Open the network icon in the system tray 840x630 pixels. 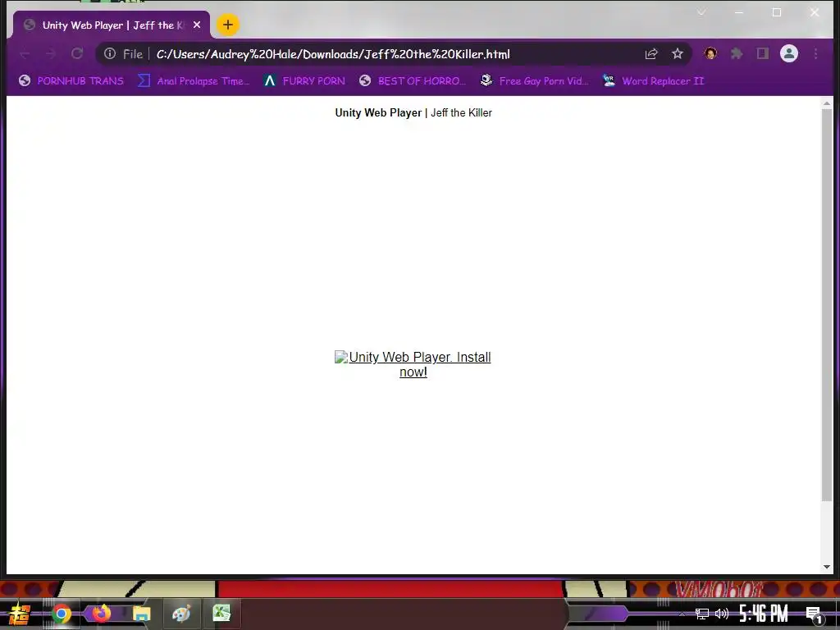[702, 614]
